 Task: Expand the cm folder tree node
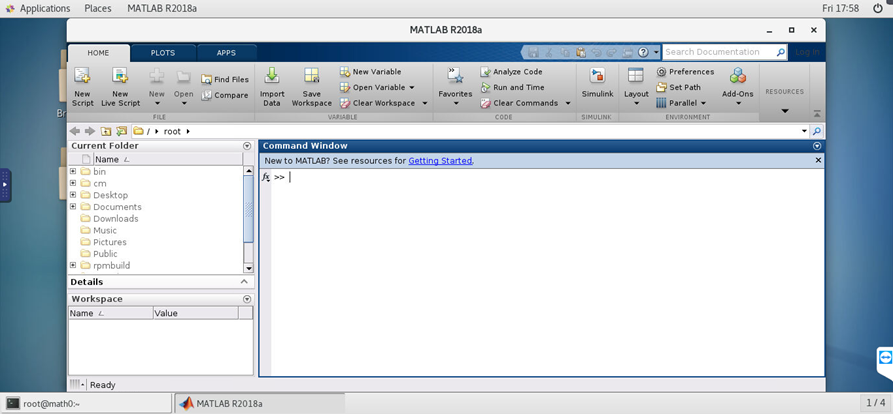tap(73, 183)
